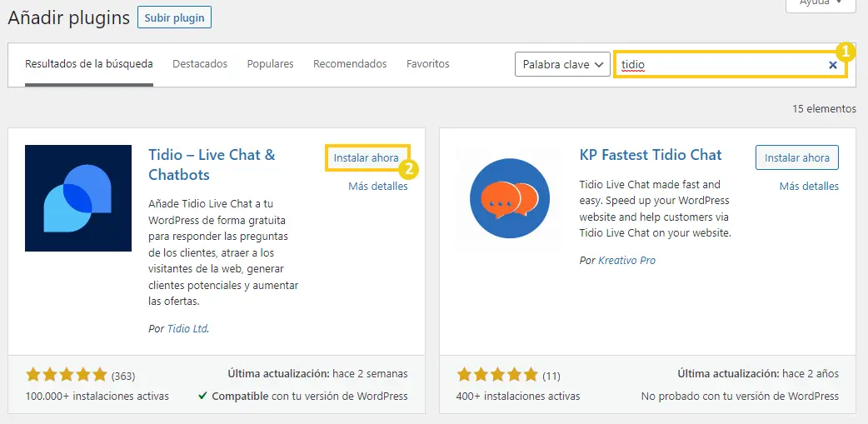Click the Tidio star rating with 363 reviews
Viewport: 868px width, 424px height.
(x=66, y=376)
